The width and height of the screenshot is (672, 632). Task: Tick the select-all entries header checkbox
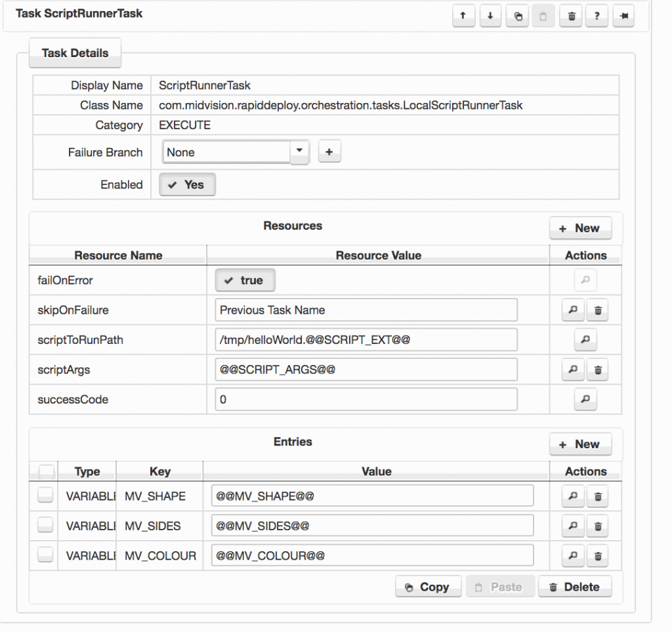pyautogui.click(x=47, y=471)
